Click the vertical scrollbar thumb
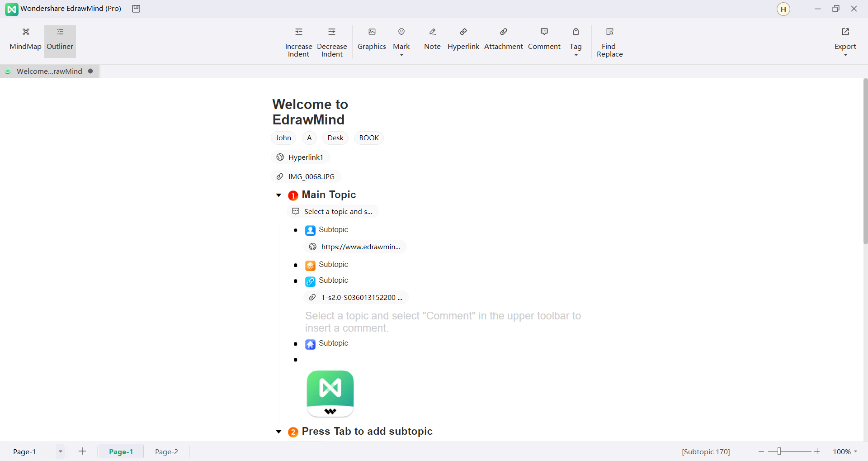The image size is (868, 461). [865, 161]
